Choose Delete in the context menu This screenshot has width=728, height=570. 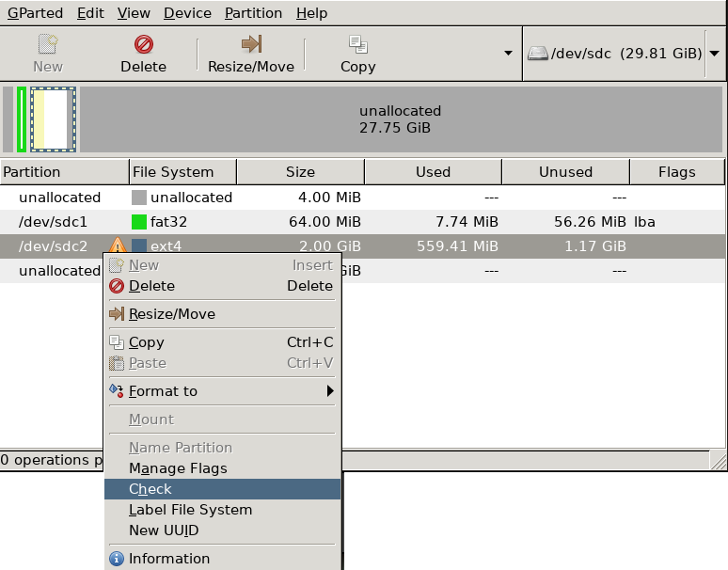[222, 286]
